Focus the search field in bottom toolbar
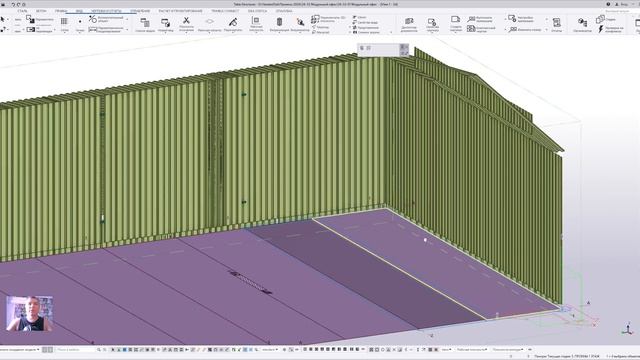 [x=76, y=350]
